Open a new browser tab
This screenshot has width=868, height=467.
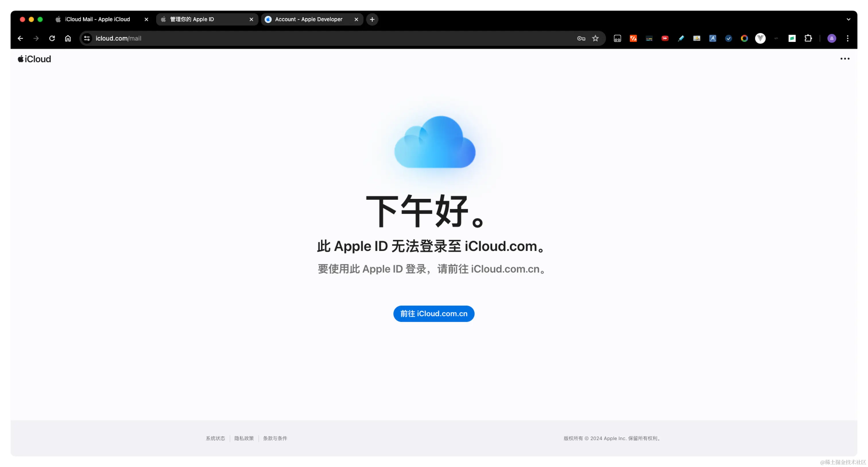tap(372, 20)
